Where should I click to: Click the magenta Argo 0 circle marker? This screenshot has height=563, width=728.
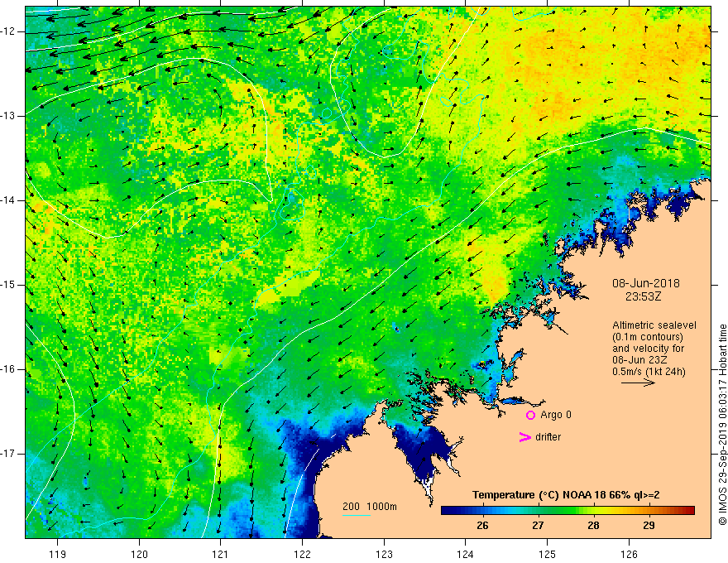click(x=530, y=415)
